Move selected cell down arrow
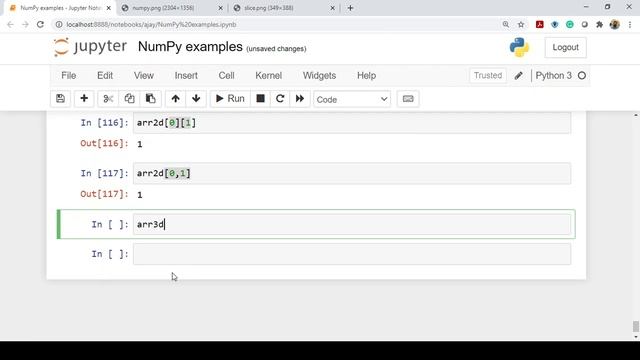The height and width of the screenshot is (360, 640). pyautogui.click(x=196, y=99)
